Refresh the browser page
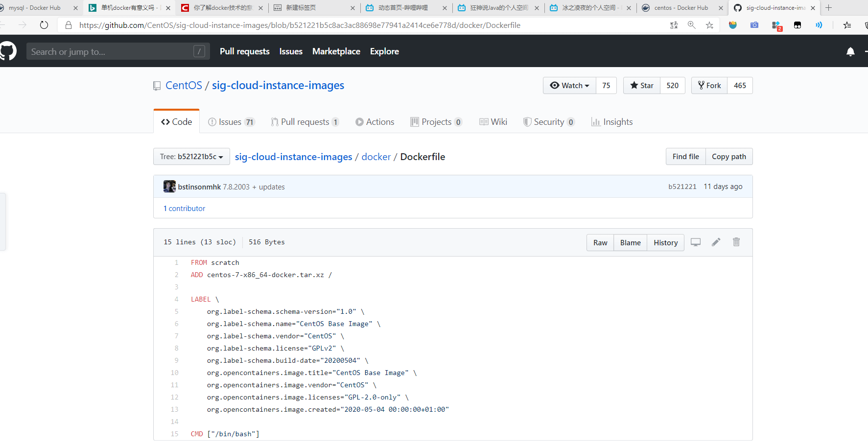 click(44, 25)
